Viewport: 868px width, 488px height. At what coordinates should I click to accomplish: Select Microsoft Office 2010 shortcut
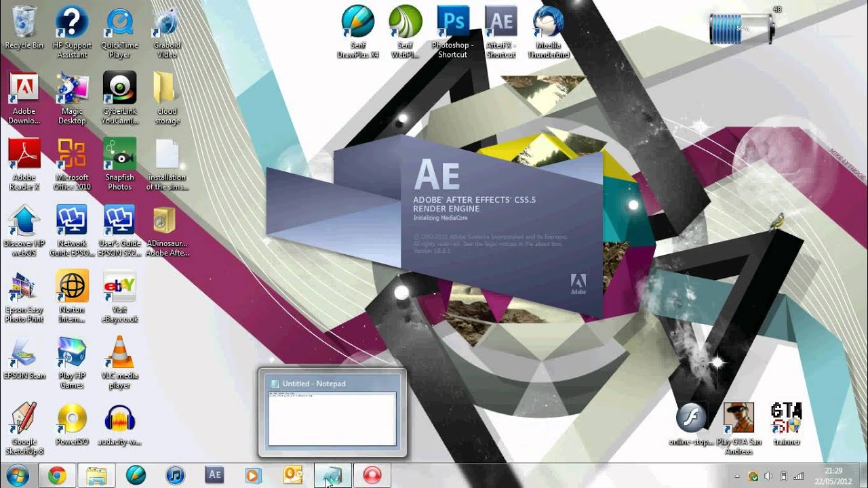point(72,164)
